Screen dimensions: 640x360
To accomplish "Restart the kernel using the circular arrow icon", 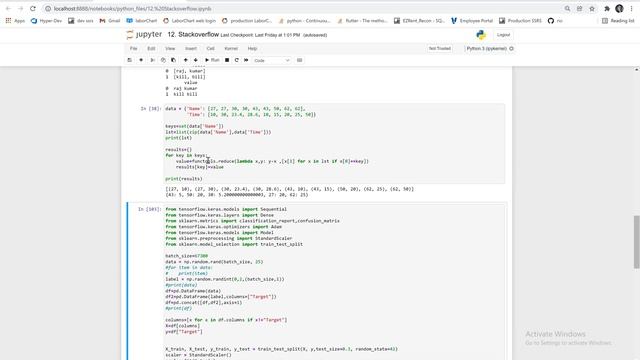I will pyautogui.click(x=237, y=60).
